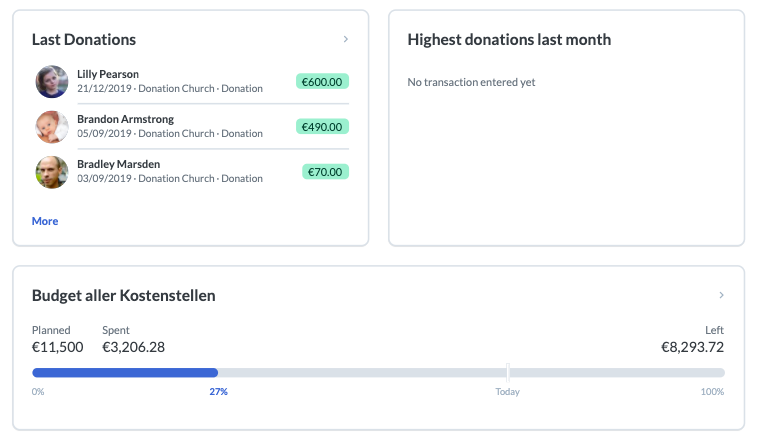Click the 27% progress label
This screenshot has width=759, height=446.
click(218, 392)
